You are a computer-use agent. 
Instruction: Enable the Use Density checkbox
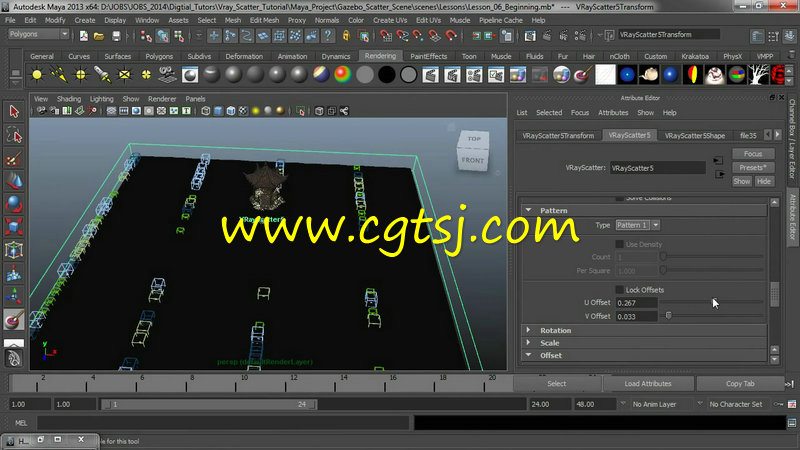point(619,244)
